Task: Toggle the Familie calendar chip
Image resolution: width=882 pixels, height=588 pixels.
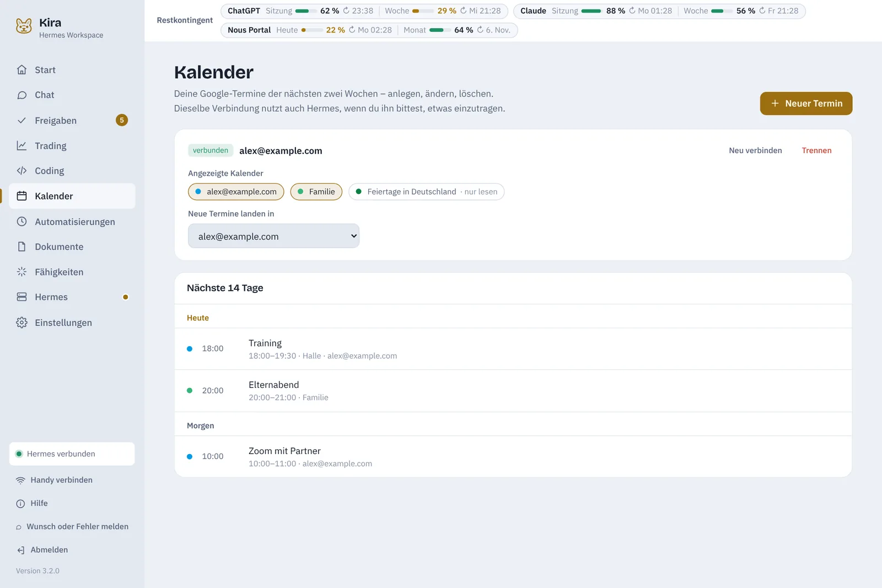Action: tap(316, 192)
